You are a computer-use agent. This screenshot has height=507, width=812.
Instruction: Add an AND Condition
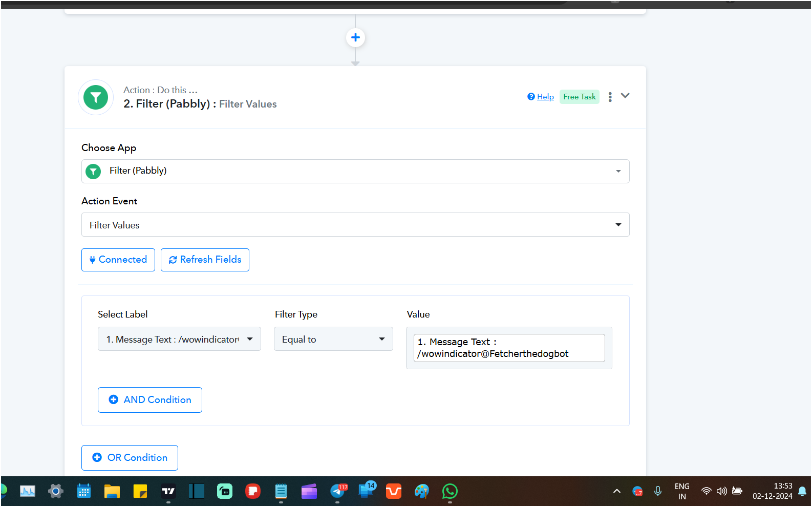tap(150, 400)
